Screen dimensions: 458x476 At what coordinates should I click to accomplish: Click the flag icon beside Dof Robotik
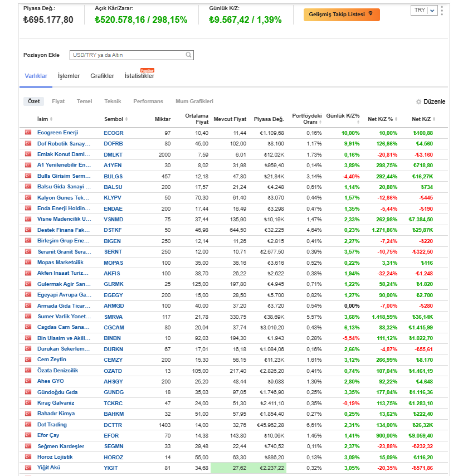pyautogui.click(x=28, y=143)
